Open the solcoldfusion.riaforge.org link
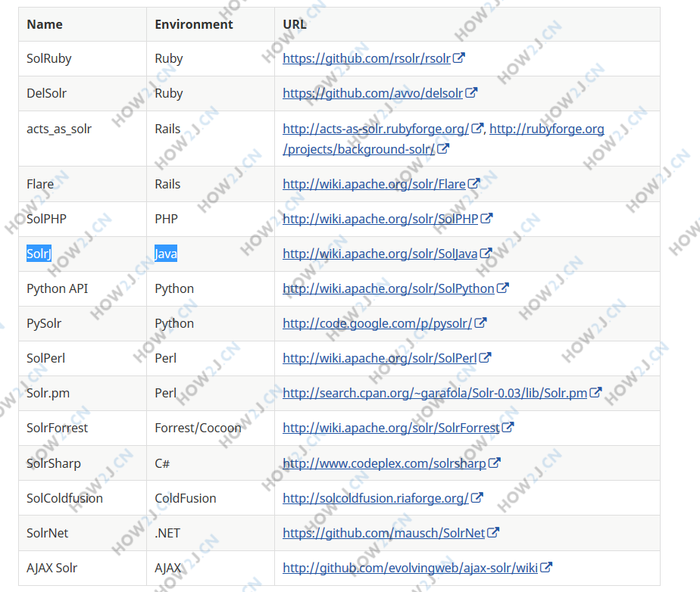700x592 pixels. click(x=376, y=498)
